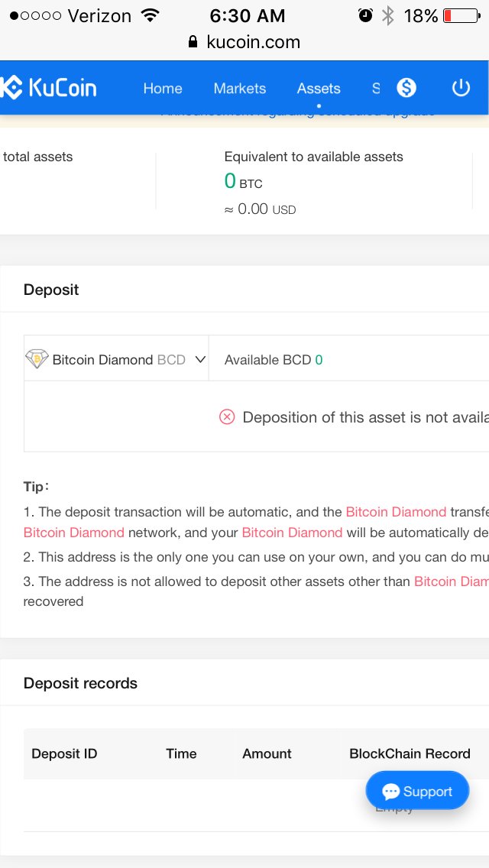This screenshot has width=489, height=868.
Task: Tap the 0 BTC available assets value
Action: (243, 181)
